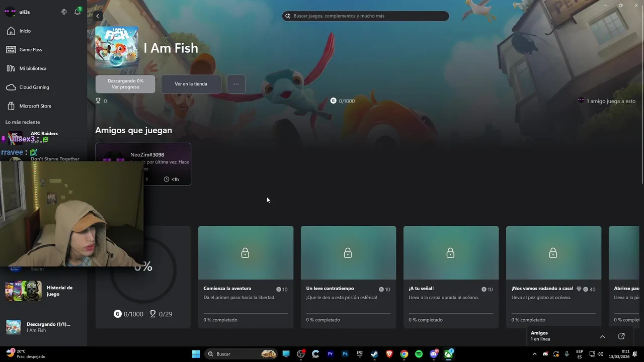Open NeoZim#3098 friend card
This screenshot has width=644, height=362.
[143, 164]
